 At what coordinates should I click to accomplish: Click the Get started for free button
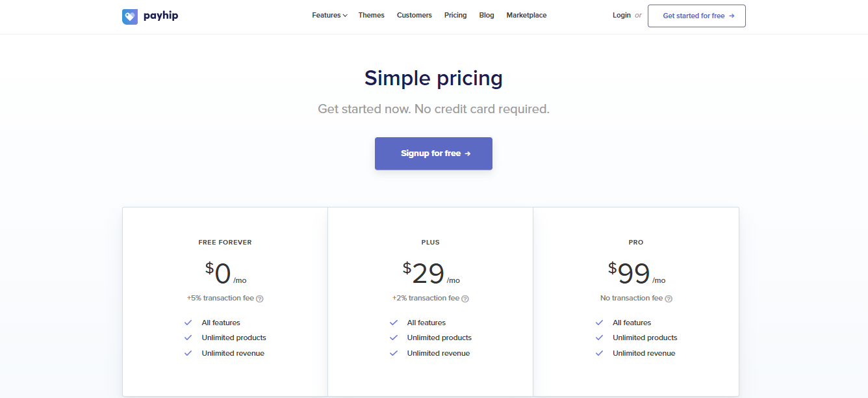696,16
